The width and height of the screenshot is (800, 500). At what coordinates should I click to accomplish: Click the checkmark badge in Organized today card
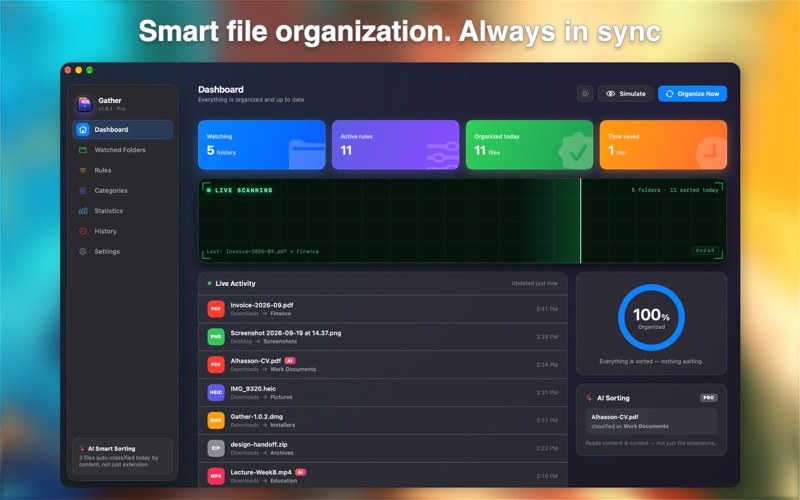(576, 152)
